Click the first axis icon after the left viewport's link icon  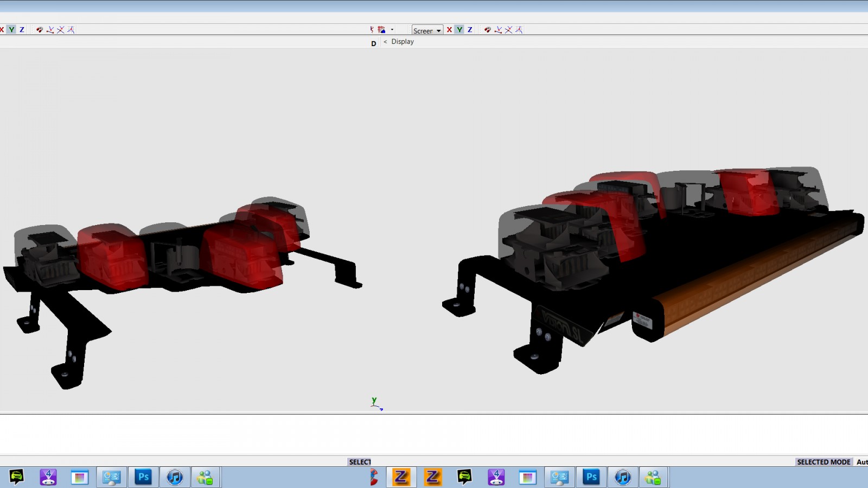[x=50, y=30]
